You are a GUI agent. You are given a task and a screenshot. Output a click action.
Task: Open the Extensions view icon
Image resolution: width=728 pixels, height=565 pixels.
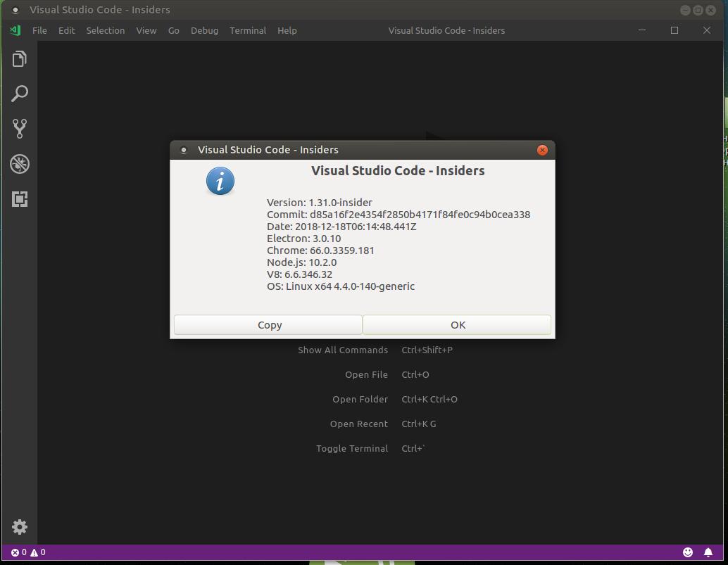[x=19, y=199]
